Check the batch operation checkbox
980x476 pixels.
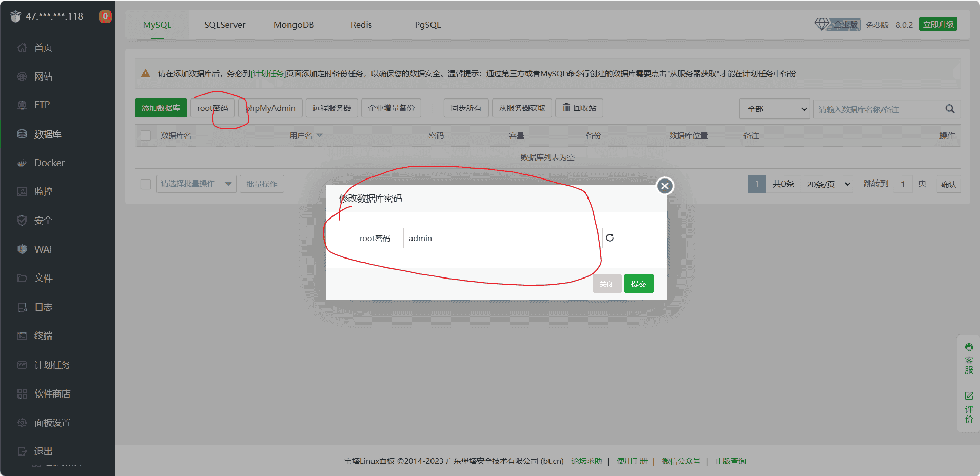[x=146, y=184]
